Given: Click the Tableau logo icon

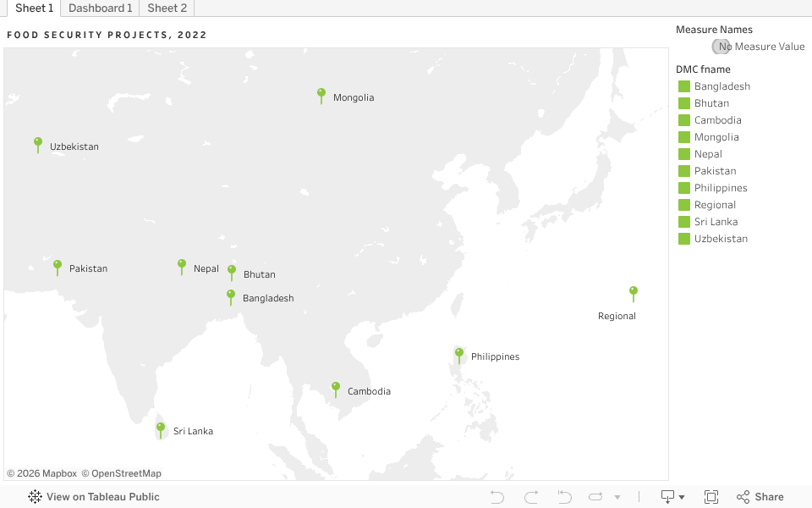Looking at the screenshot, I should (x=36, y=497).
